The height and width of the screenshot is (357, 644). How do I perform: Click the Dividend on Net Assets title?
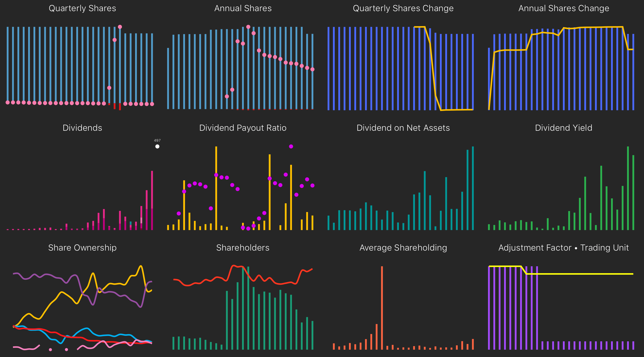(403, 128)
